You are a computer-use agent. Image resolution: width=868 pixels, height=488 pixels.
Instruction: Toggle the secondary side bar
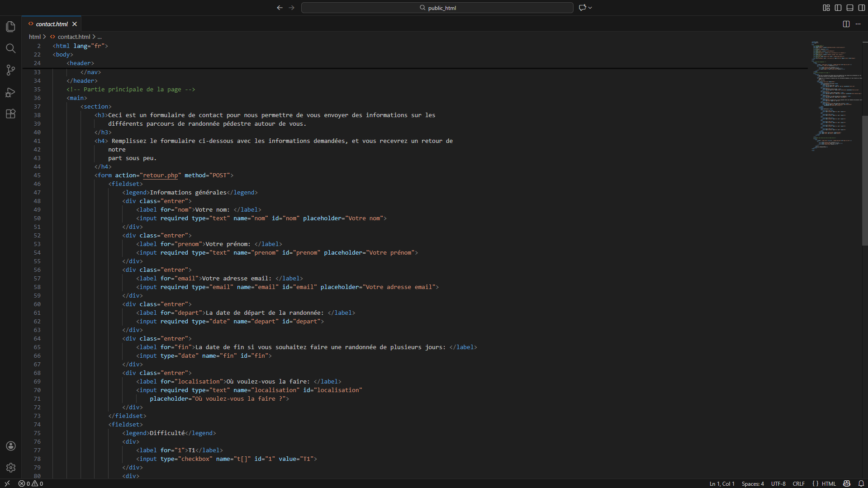point(862,8)
